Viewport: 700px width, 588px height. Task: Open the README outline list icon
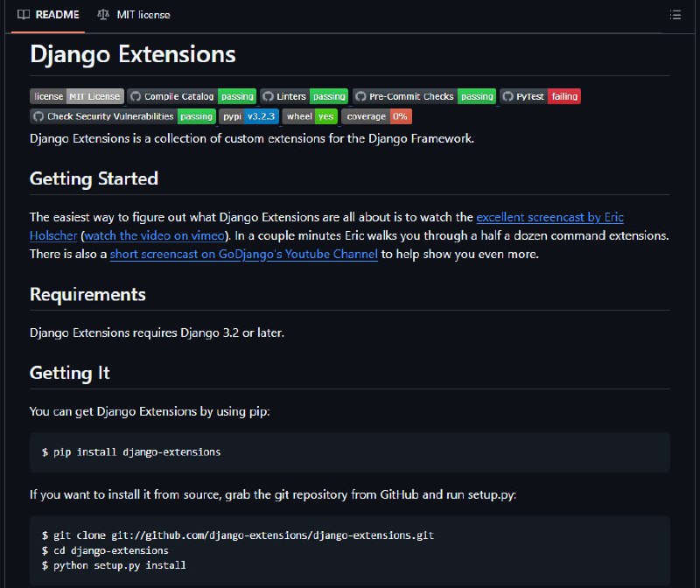point(675,15)
